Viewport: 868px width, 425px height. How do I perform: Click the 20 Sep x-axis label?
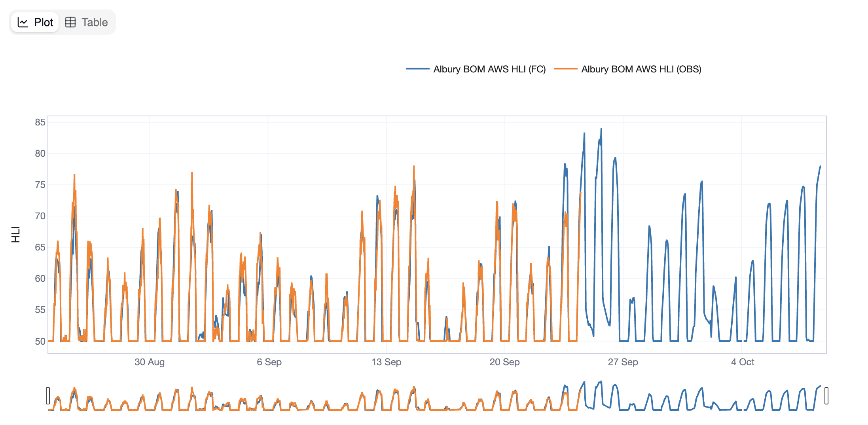tap(505, 362)
